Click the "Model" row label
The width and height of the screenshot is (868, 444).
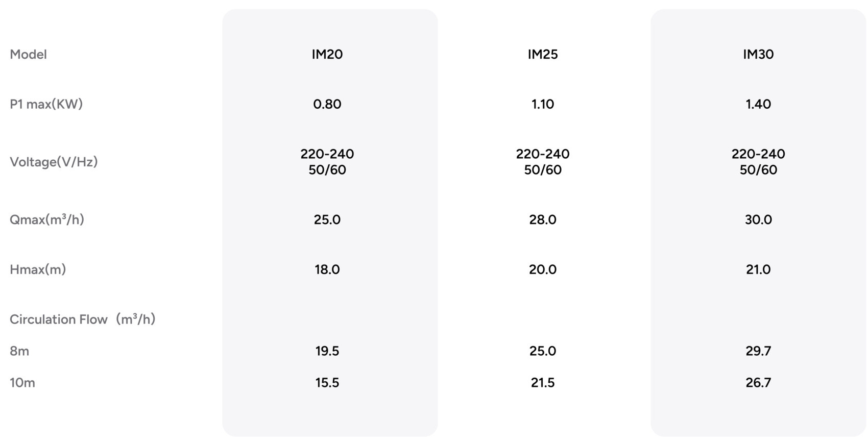tap(28, 54)
